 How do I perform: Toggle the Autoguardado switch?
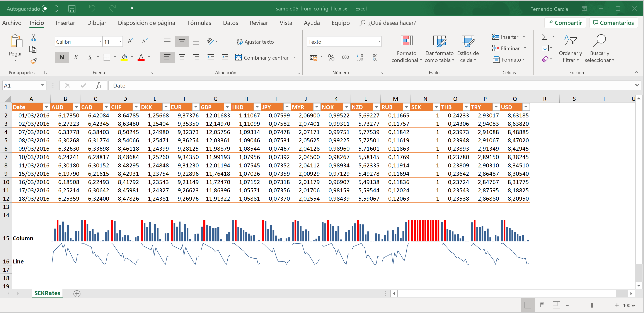pyautogui.click(x=50, y=9)
